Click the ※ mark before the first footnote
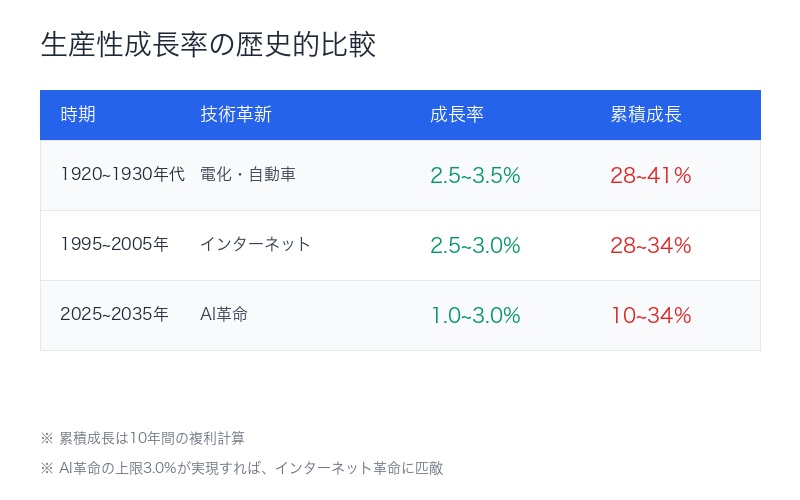 click(46, 438)
